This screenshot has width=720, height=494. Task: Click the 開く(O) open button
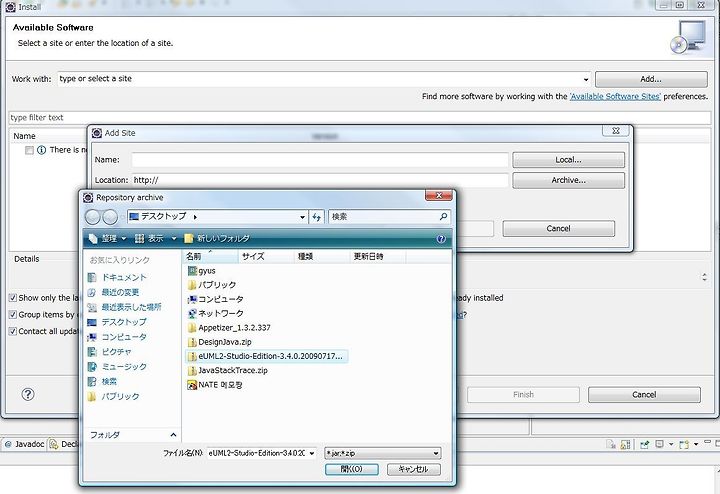(x=352, y=469)
